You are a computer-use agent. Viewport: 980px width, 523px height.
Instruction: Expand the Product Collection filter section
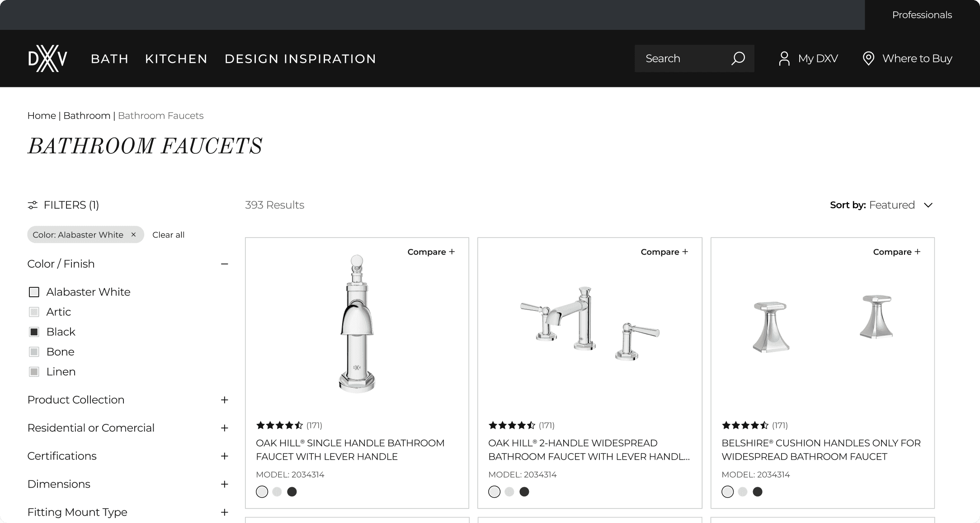point(224,400)
